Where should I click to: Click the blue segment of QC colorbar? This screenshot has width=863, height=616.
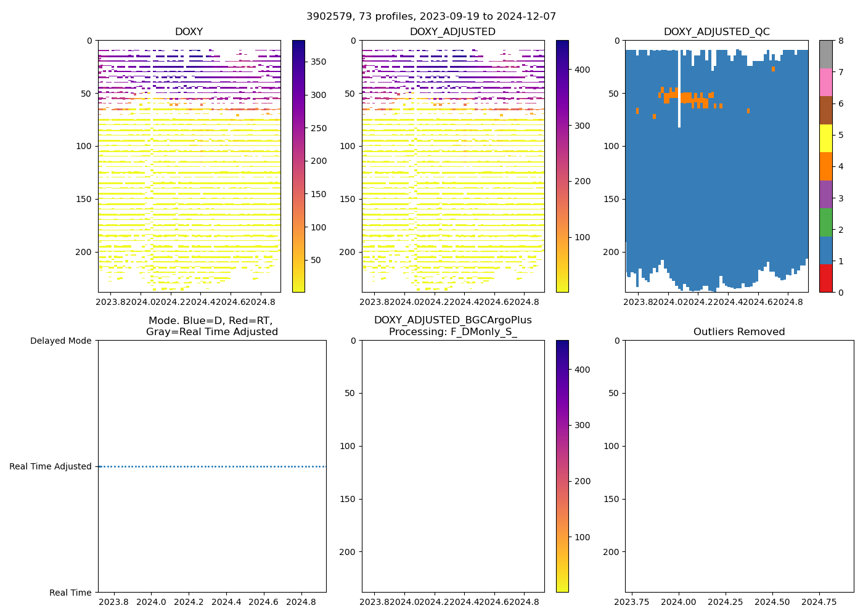coord(825,250)
